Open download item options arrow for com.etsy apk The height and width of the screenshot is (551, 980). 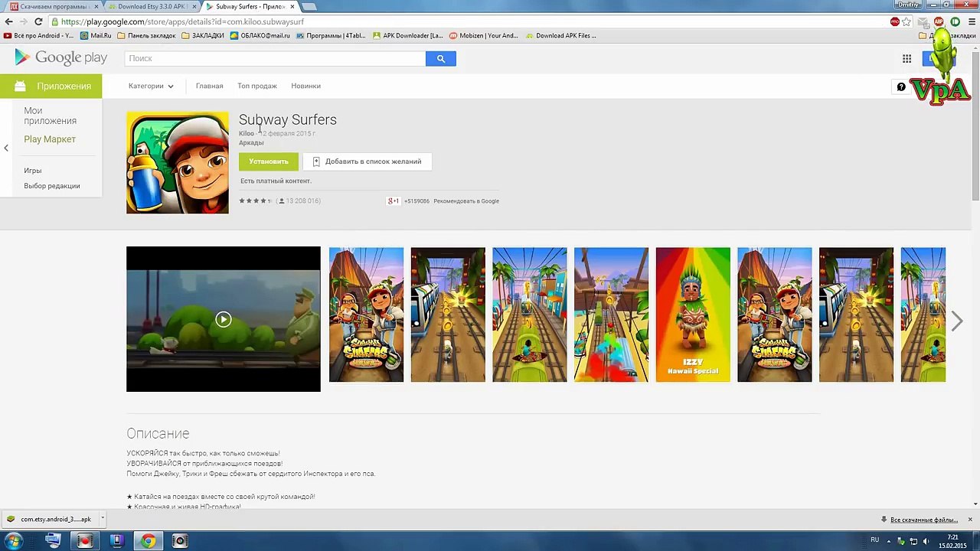pos(102,519)
